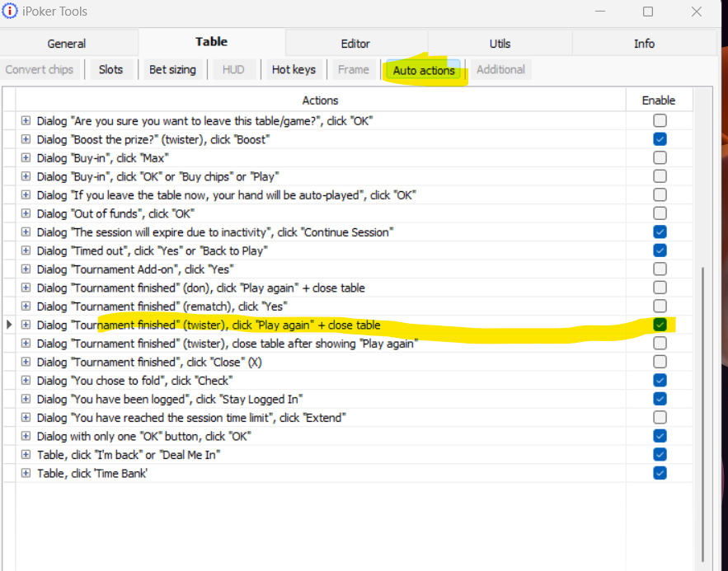The width and height of the screenshot is (728, 571).
Task: Expand 'Tournament Add-on' row
Action: click(26, 269)
